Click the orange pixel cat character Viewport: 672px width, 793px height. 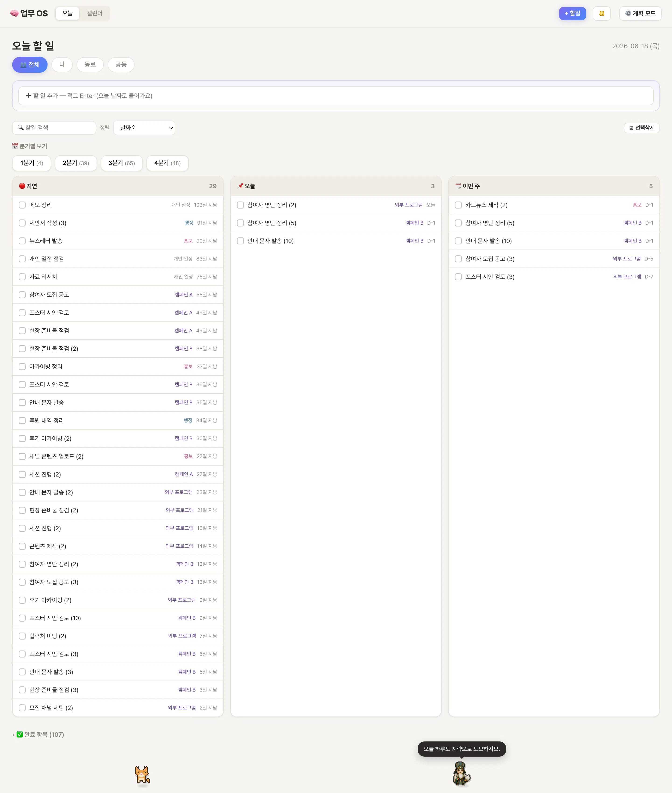point(143,775)
